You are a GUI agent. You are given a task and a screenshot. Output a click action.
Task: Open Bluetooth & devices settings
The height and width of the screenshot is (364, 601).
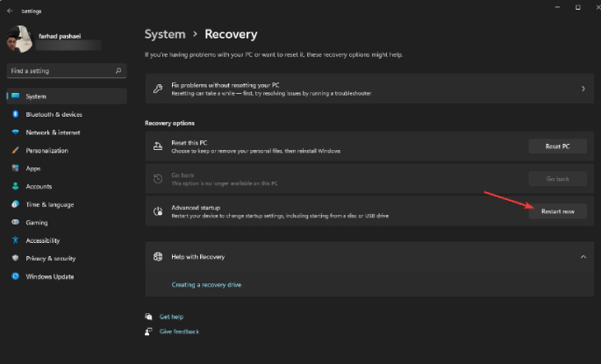pos(54,114)
